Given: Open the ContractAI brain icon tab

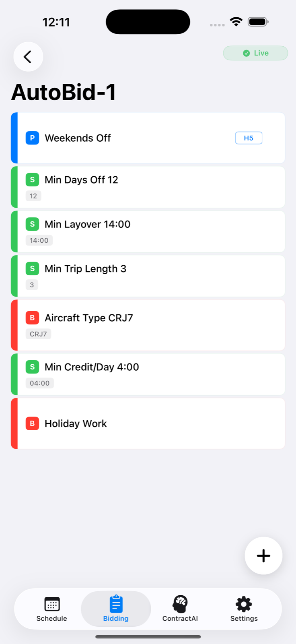Looking at the screenshot, I should click(x=180, y=609).
